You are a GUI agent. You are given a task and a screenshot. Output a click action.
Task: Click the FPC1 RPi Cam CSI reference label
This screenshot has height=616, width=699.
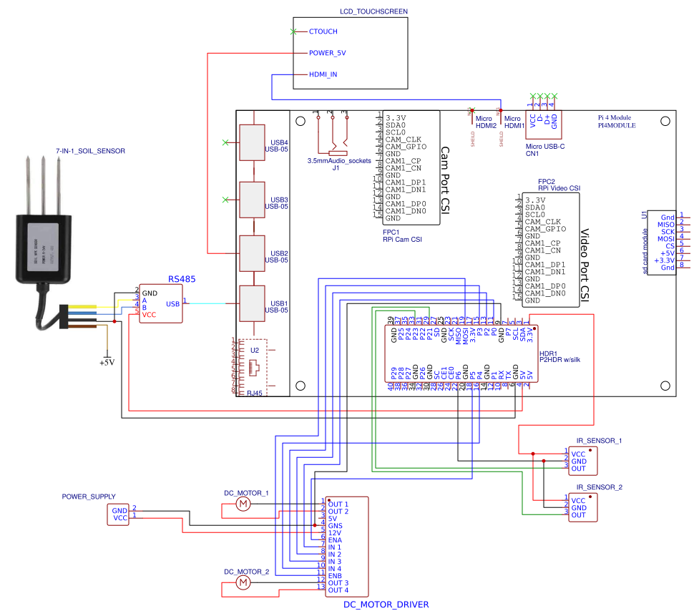tap(402, 236)
